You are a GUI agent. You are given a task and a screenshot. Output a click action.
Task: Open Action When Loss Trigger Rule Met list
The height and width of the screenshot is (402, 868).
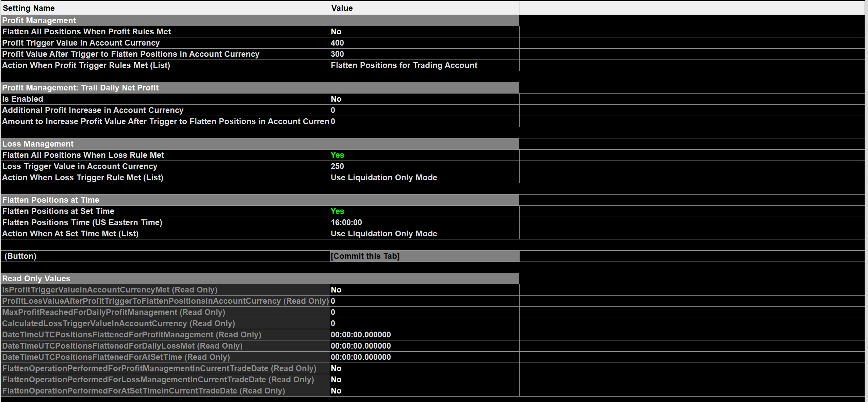tap(424, 178)
